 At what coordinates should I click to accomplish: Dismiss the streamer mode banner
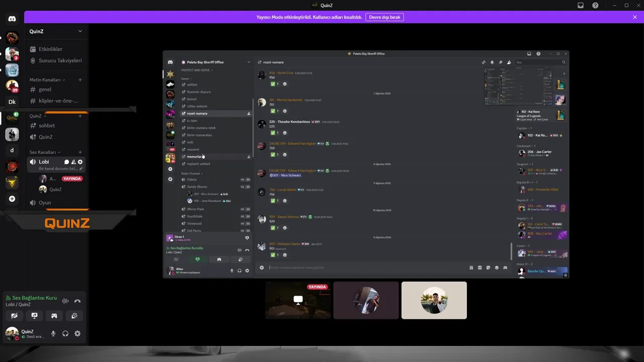click(635, 17)
